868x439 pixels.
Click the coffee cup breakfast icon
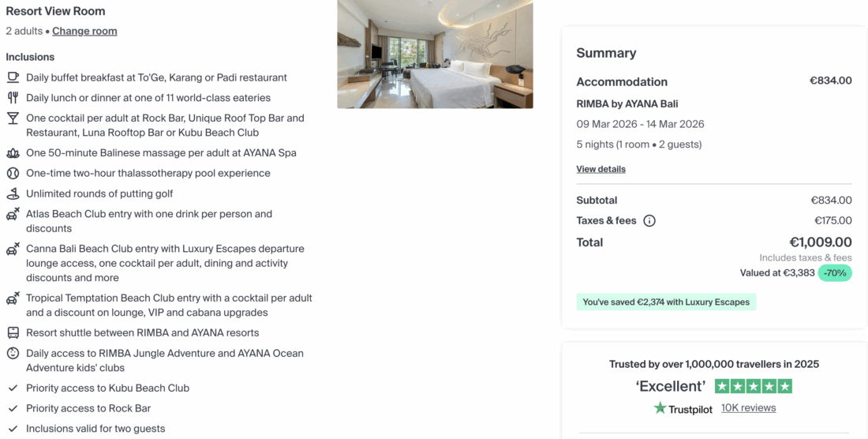(13, 77)
